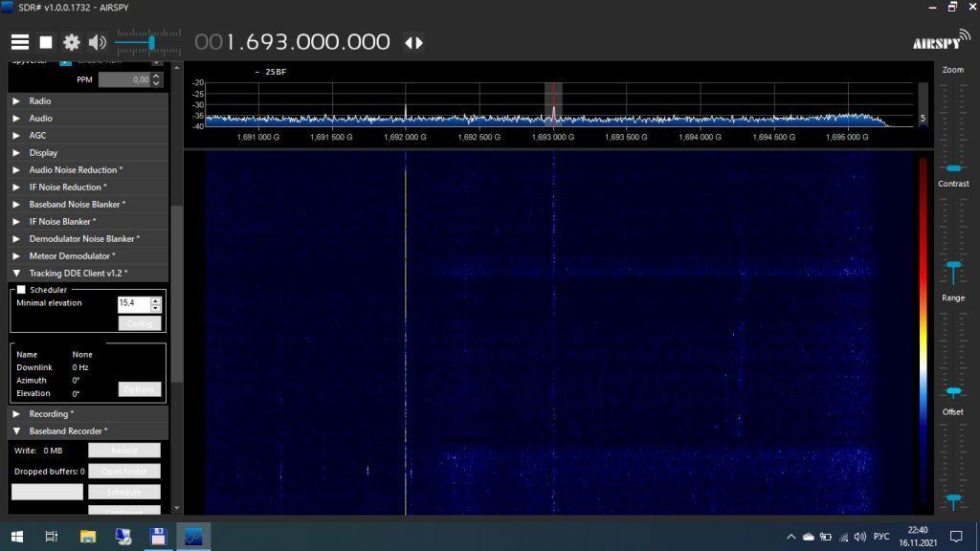980x551 pixels.
Task: Click the empty field beside Schedule button
Action: (47, 493)
